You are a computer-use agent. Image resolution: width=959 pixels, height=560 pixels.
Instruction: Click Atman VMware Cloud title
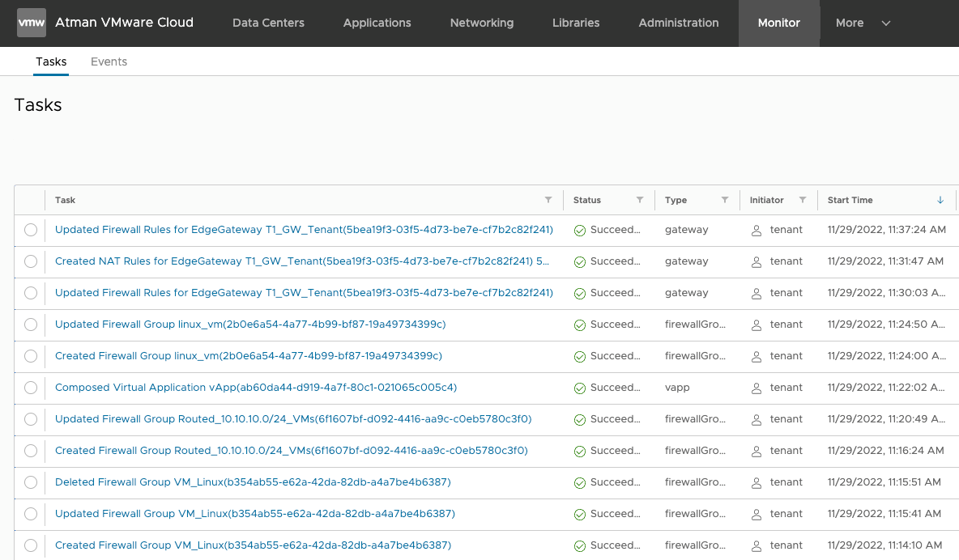point(124,23)
